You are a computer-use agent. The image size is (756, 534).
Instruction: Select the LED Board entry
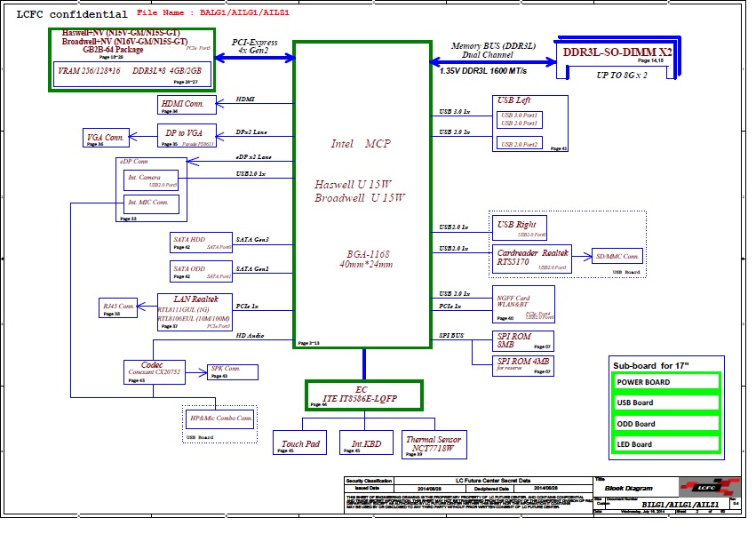click(667, 444)
